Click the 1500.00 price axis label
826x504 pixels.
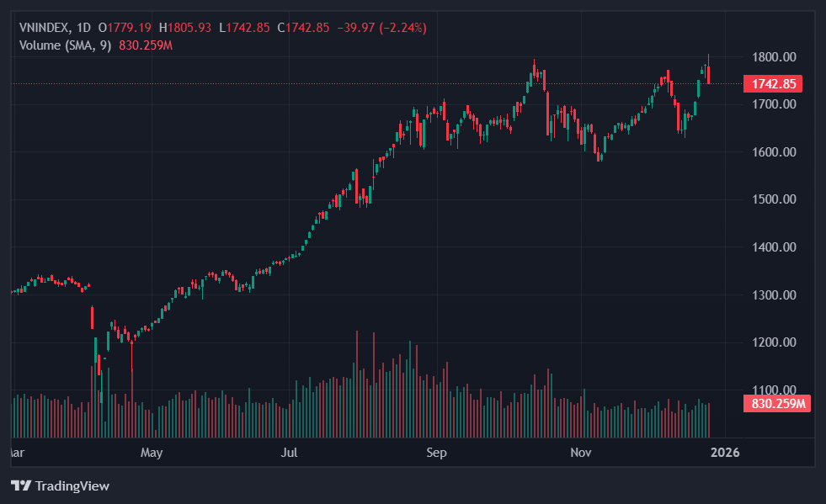click(775, 199)
